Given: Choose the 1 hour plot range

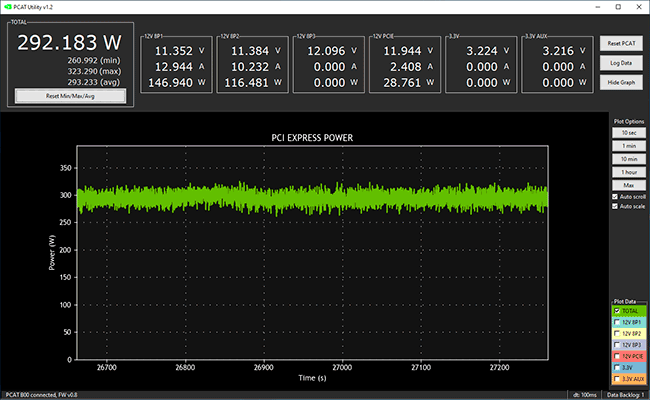Looking at the screenshot, I should pyautogui.click(x=627, y=172).
